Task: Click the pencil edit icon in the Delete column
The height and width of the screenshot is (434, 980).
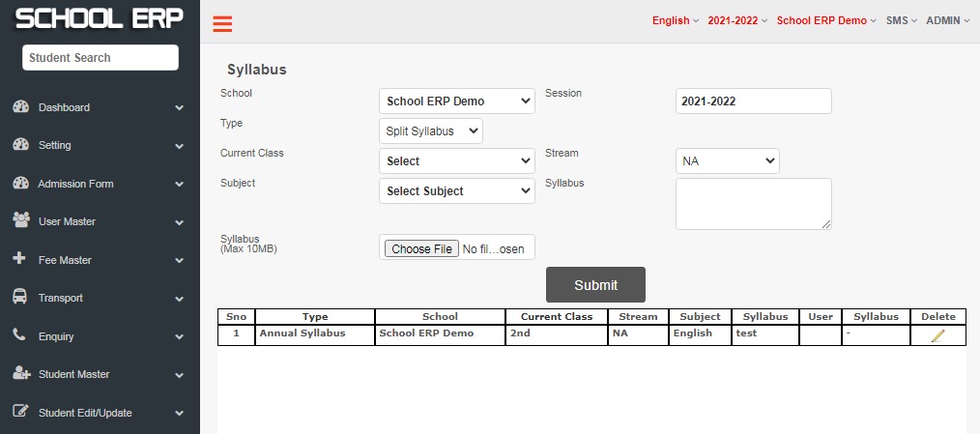Action: point(938,335)
